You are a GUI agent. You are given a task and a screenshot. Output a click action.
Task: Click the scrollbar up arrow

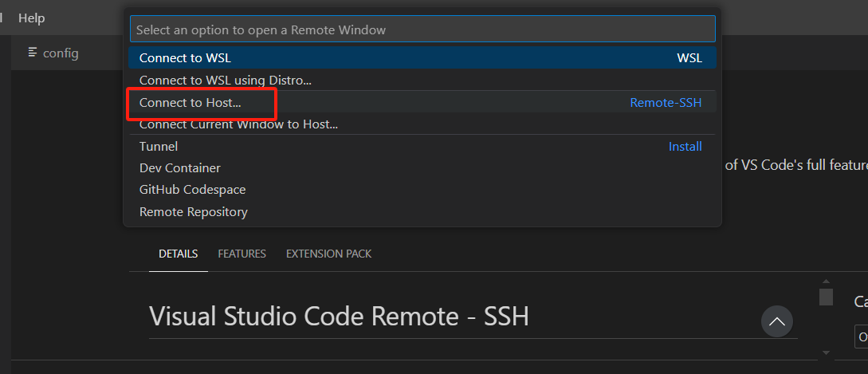point(826,281)
